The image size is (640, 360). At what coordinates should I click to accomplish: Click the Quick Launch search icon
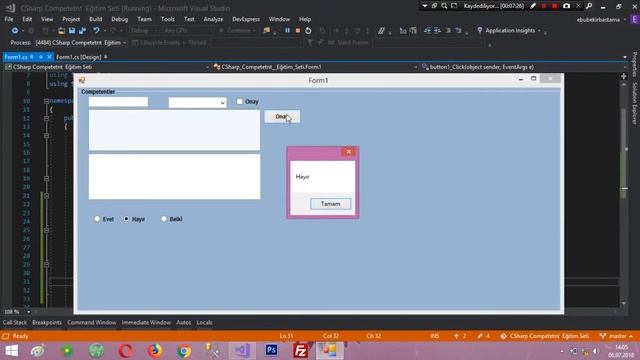click(589, 6)
